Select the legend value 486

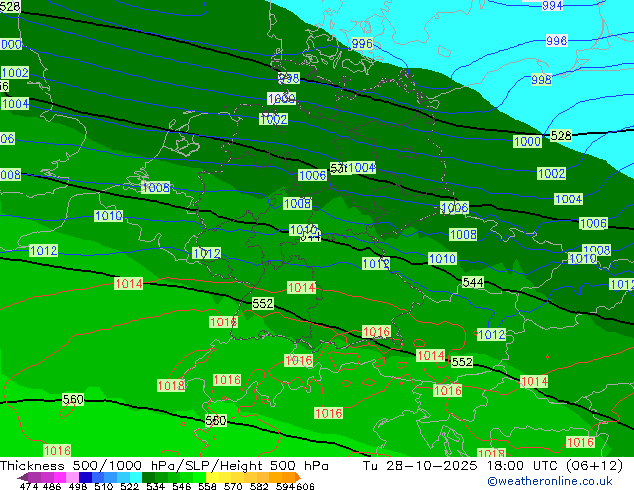tap(52, 486)
